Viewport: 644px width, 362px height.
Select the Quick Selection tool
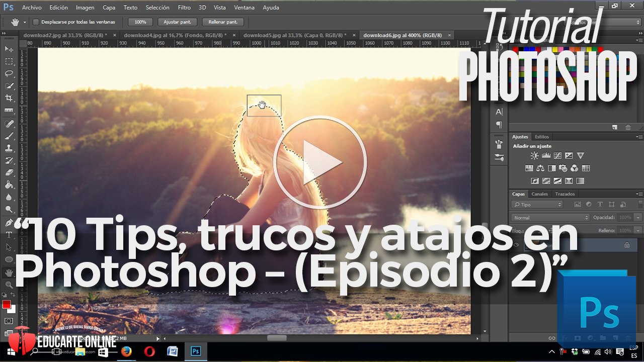[x=9, y=86]
